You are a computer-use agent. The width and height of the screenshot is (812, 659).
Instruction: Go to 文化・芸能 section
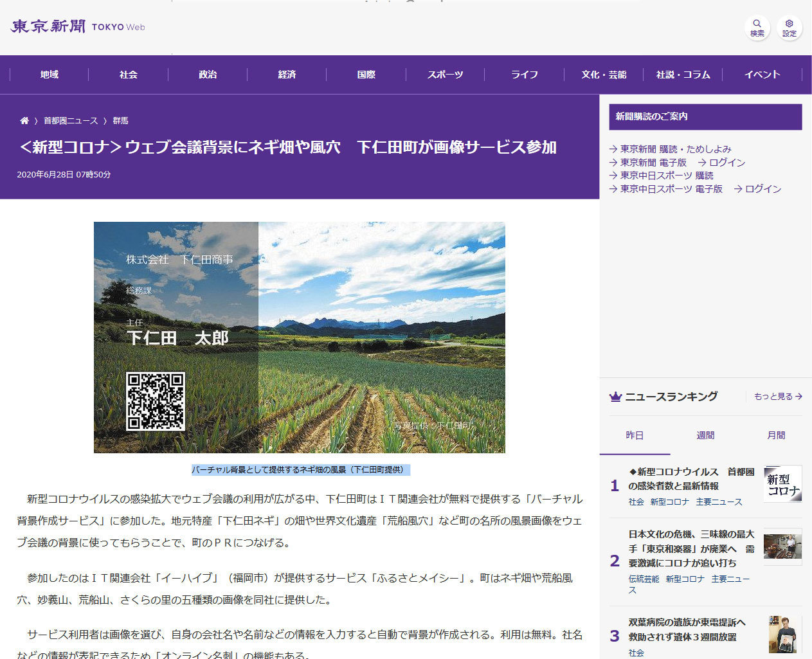click(x=604, y=75)
